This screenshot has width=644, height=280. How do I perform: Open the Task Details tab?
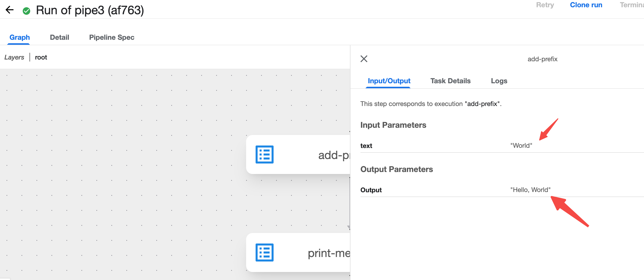[450, 81]
